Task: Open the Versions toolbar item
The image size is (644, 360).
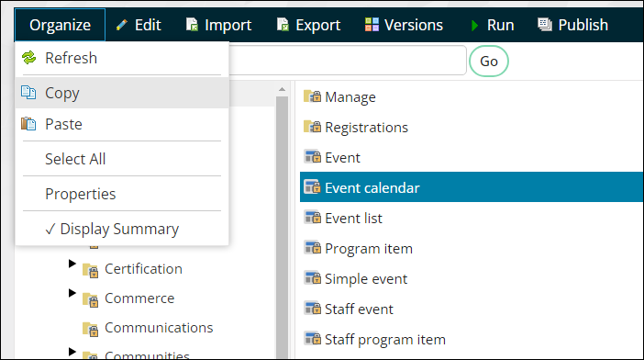Action: [x=405, y=25]
